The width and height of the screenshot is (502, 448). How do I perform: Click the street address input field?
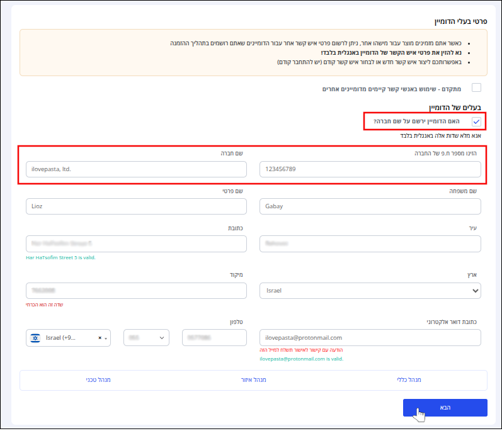click(136, 244)
